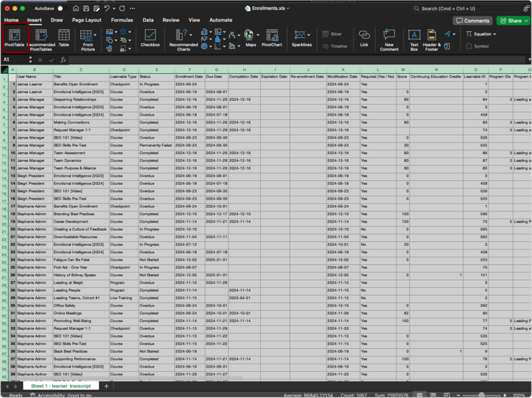This screenshot has height=398, width=532.
Task: Open Header & Footer
Action: [432, 40]
